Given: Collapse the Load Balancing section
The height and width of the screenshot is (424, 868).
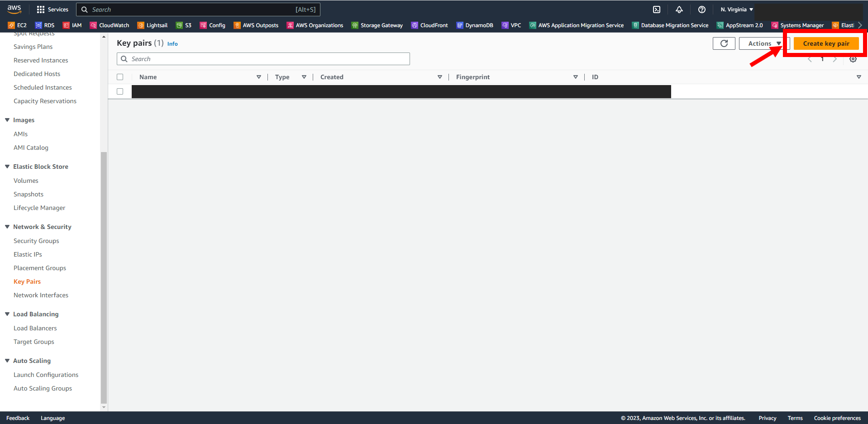Looking at the screenshot, I should [x=7, y=314].
